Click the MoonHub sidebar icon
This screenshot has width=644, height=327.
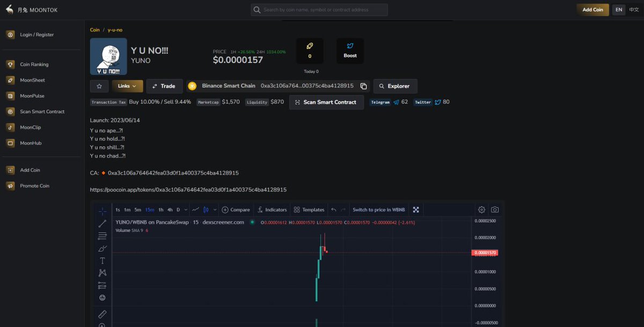point(10,143)
